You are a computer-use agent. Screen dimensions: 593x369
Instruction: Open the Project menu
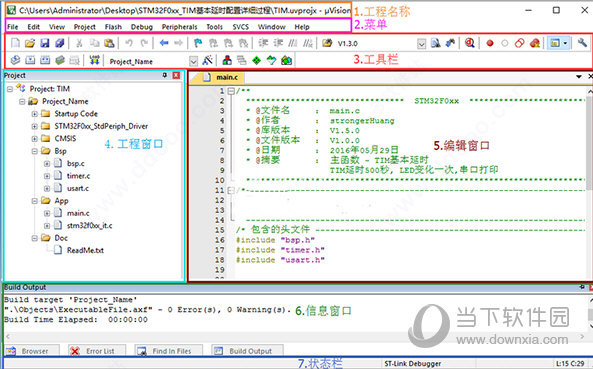tap(84, 27)
